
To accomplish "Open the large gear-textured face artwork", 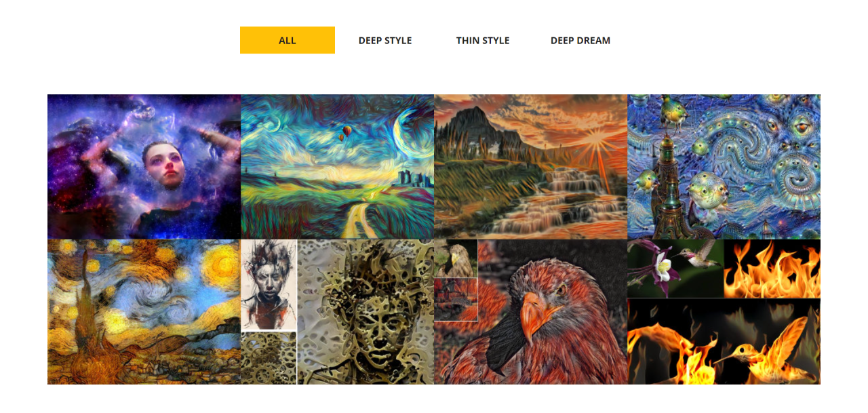I will pos(366,312).
